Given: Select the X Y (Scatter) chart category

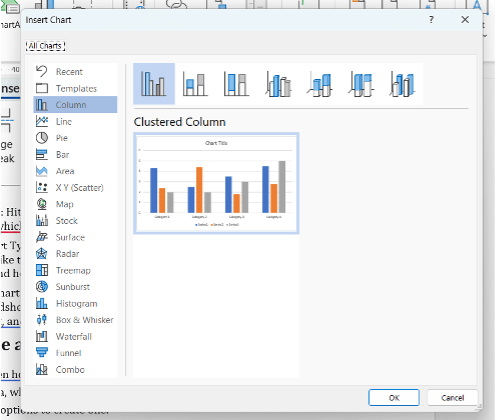Looking at the screenshot, I should click(75, 187).
